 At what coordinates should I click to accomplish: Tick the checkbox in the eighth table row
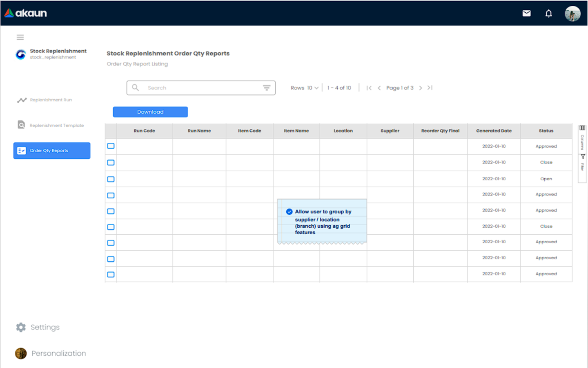click(111, 259)
